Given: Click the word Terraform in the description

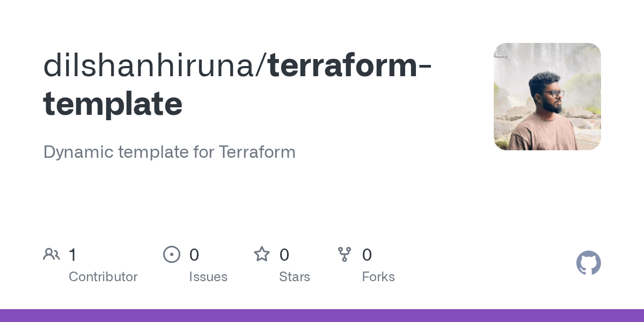Looking at the screenshot, I should [257, 152].
